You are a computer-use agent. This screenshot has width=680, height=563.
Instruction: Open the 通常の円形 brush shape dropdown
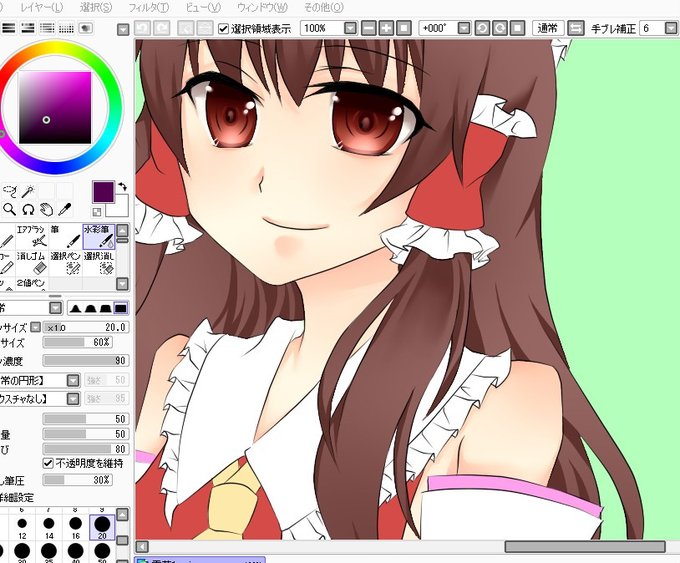click(73, 380)
